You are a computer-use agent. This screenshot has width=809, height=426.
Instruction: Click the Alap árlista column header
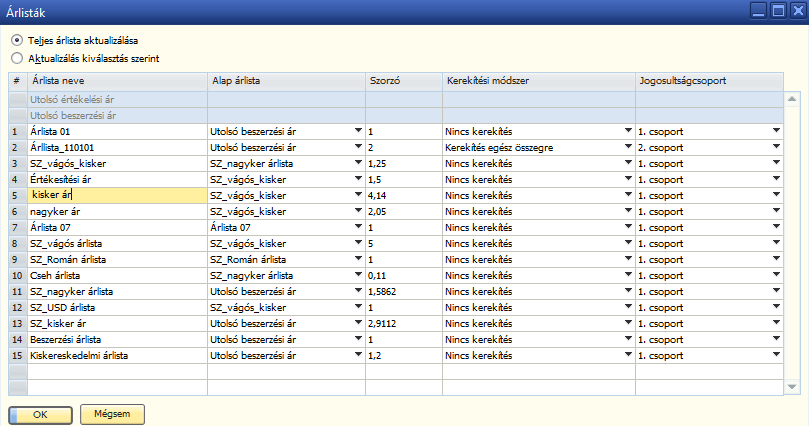coord(286,81)
